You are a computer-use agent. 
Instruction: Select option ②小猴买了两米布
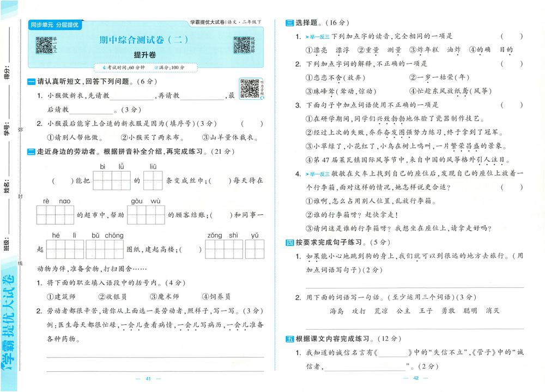pyautogui.click(x=153, y=137)
